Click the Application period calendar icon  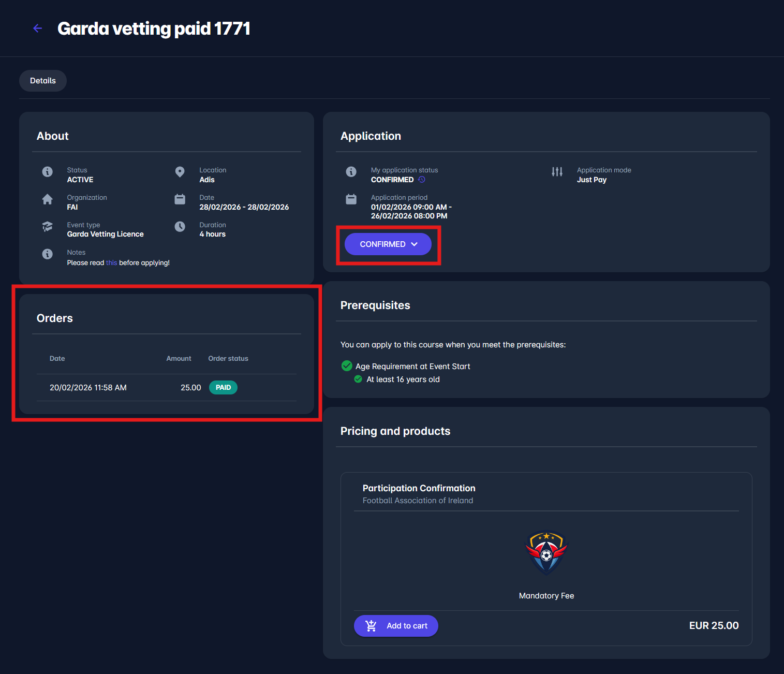tap(351, 199)
